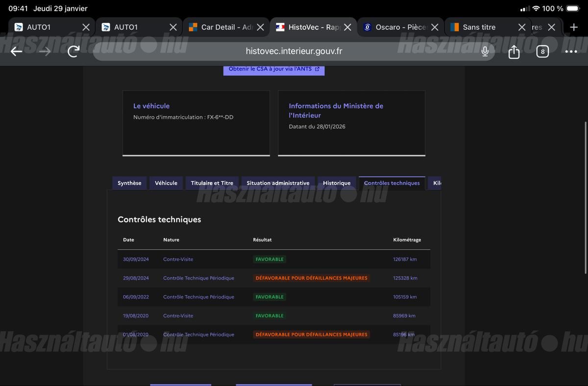
Task: Click the Kilométrage column header
Action: pos(407,240)
